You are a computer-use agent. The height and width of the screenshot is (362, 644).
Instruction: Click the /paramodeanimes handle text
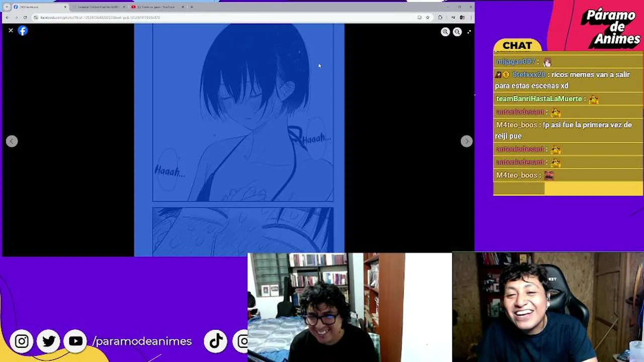pos(142,341)
